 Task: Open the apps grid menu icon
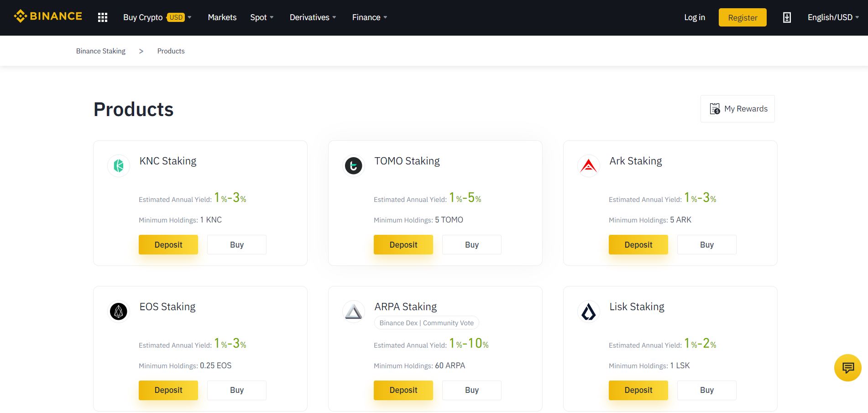[103, 17]
